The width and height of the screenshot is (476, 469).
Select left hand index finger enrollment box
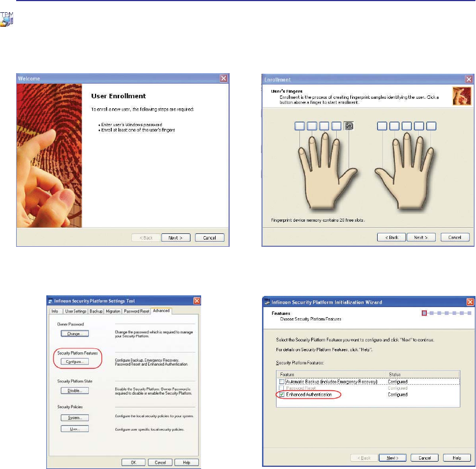pyautogui.click(x=336, y=126)
